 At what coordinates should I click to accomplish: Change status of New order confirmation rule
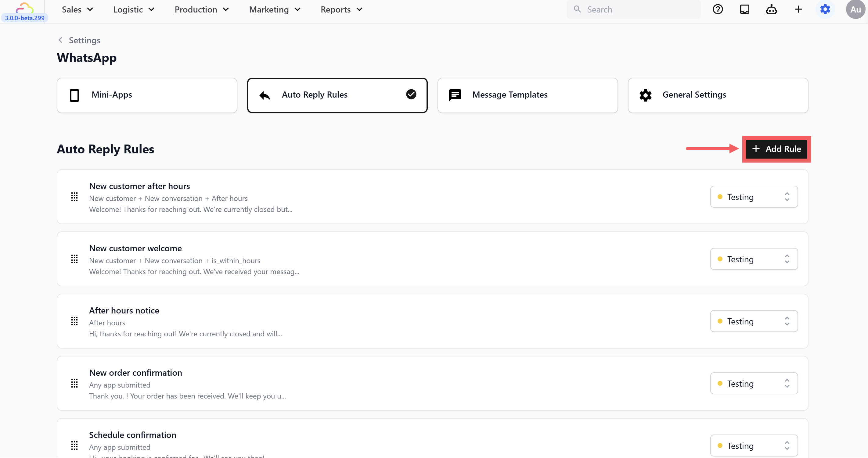pyautogui.click(x=754, y=384)
